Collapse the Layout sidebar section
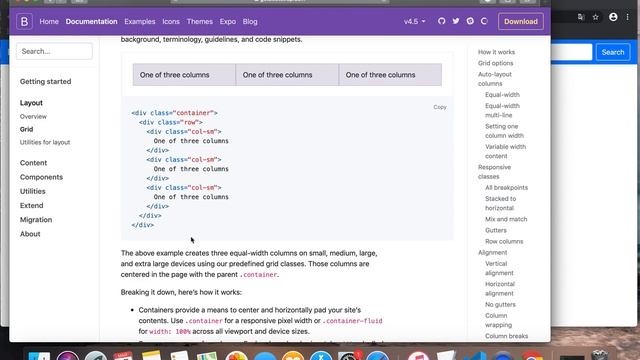Screen dimensions: 640x360 (x=31, y=103)
